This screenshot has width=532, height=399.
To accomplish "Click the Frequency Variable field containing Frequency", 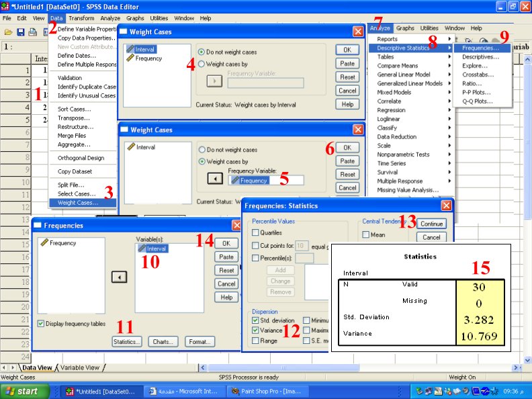I will (x=266, y=181).
